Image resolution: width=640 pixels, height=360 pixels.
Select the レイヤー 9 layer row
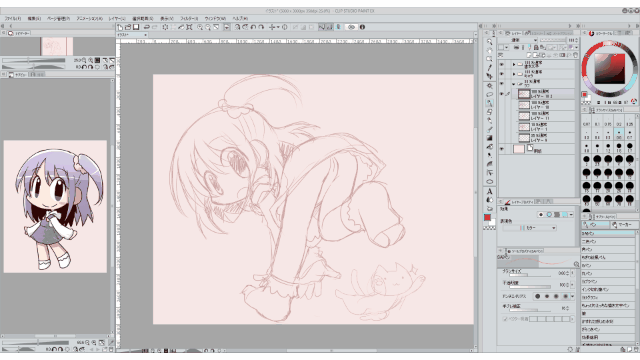546,138
